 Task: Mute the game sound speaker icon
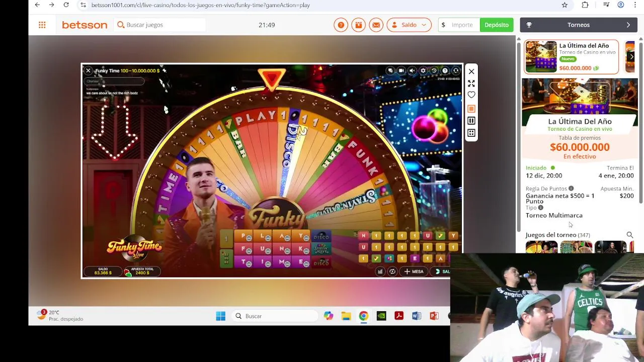click(x=412, y=71)
